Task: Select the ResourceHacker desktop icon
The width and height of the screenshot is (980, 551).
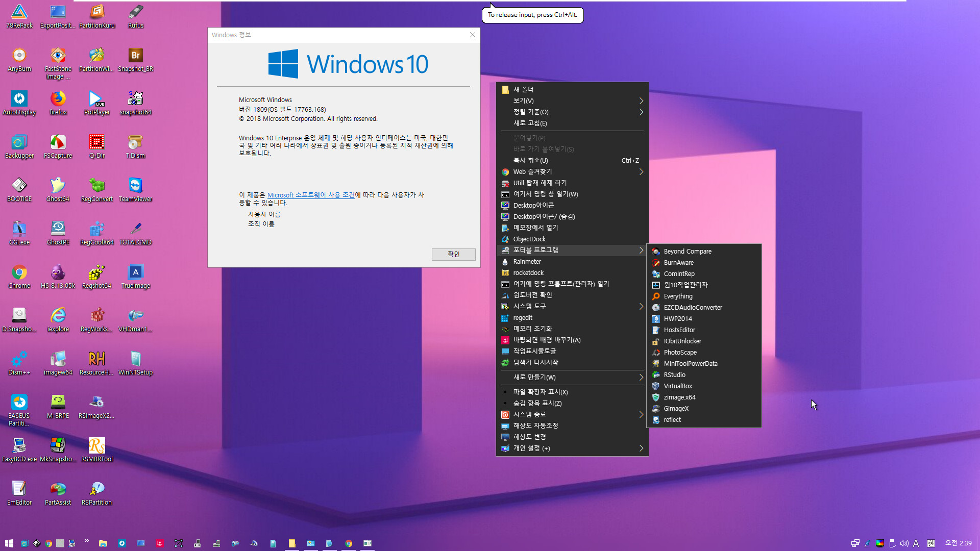Action: pyautogui.click(x=97, y=363)
